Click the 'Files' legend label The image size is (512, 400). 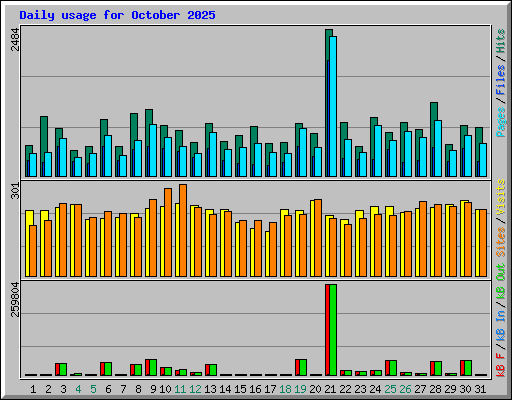[501, 79]
